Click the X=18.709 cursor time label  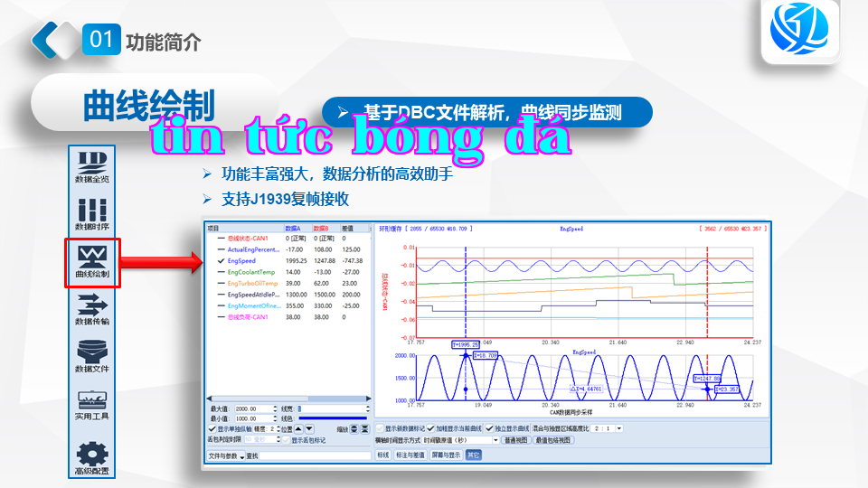[486, 356]
